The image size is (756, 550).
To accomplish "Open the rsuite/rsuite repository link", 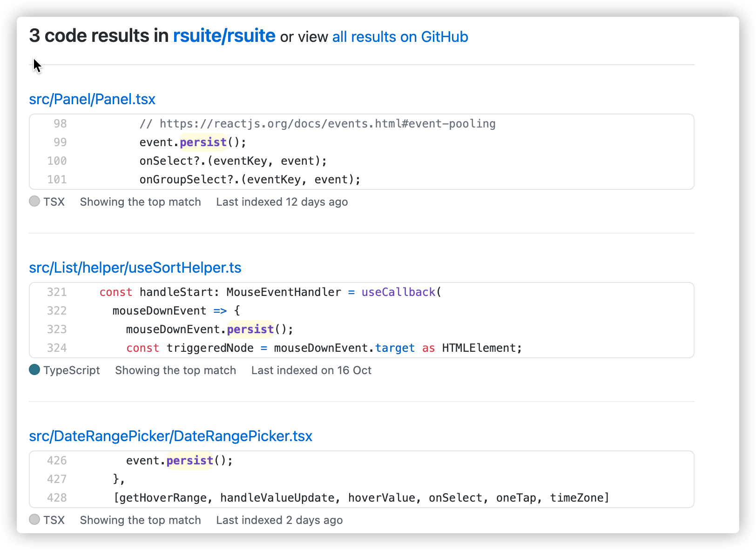I will (x=224, y=35).
